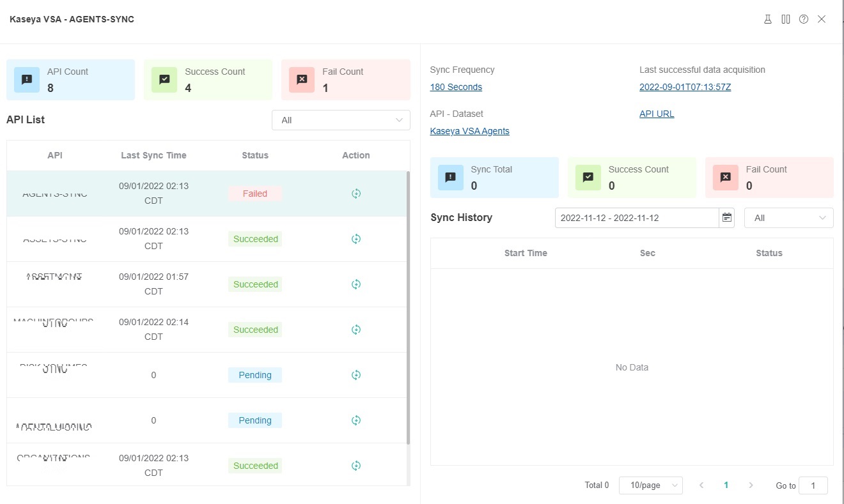Click the Kaseya VSA Agents dataset link
The width and height of the screenshot is (844, 504).
coord(469,131)
